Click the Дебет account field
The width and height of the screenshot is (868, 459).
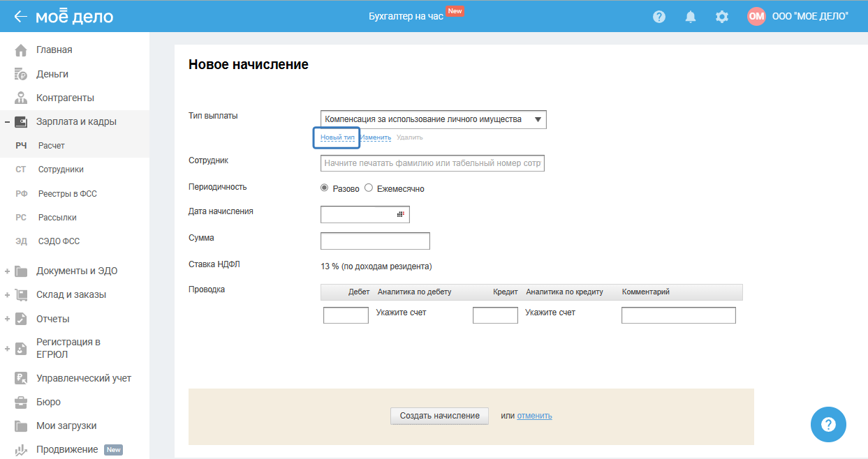click(x=346, y=315)
